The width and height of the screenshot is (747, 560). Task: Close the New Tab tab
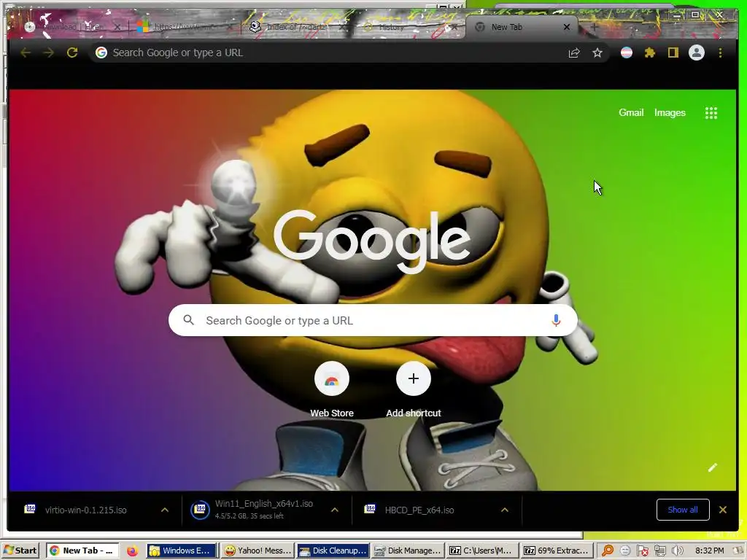click(x=566, y=27)
